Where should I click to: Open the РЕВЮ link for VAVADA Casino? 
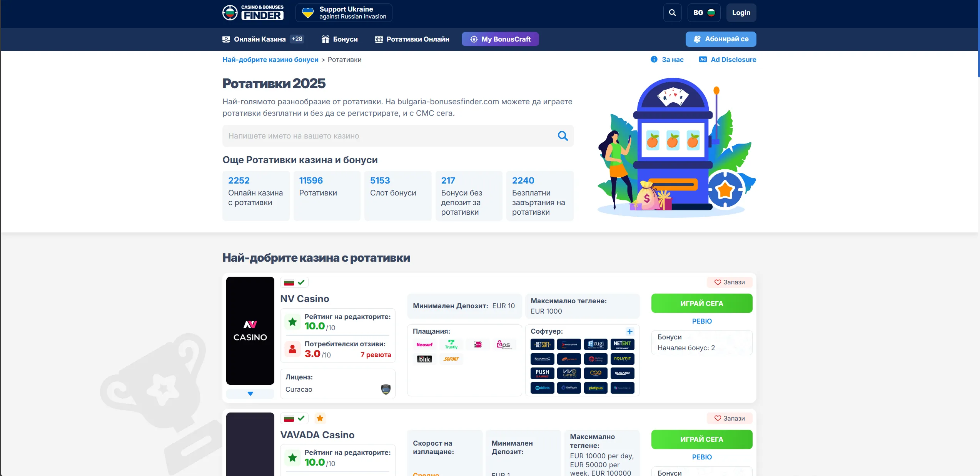702,457
